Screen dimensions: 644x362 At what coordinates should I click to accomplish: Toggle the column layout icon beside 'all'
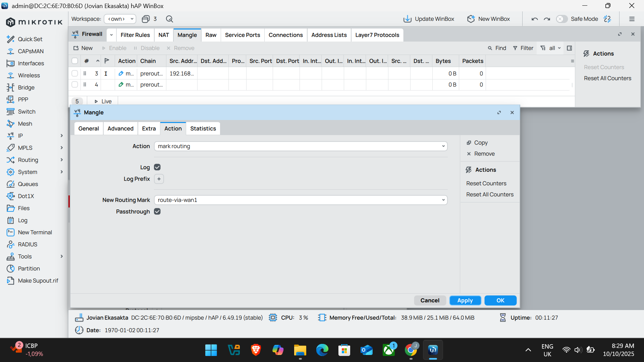pyautogui.click(x=569, y=48)
